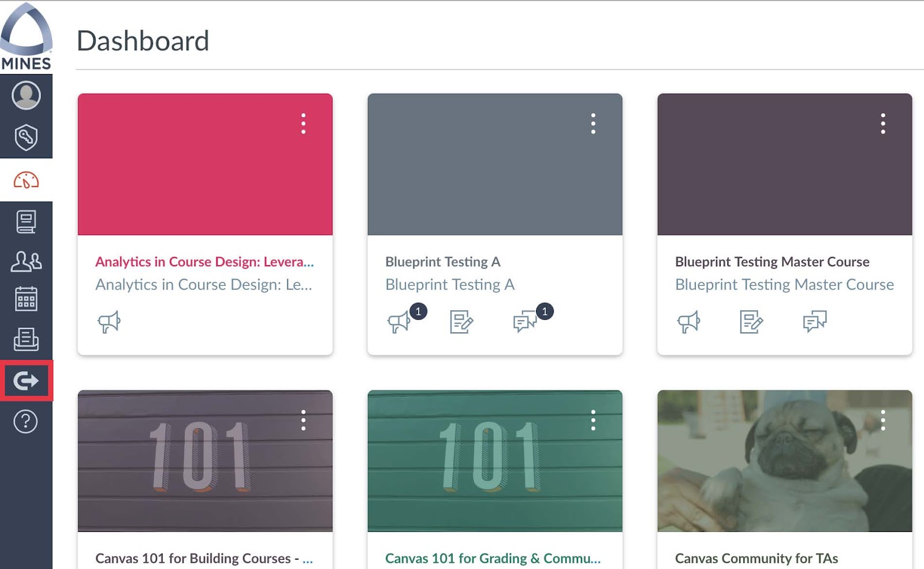
Task: Click the gray Blueprint Testing A card header
Action: point(495,164)
